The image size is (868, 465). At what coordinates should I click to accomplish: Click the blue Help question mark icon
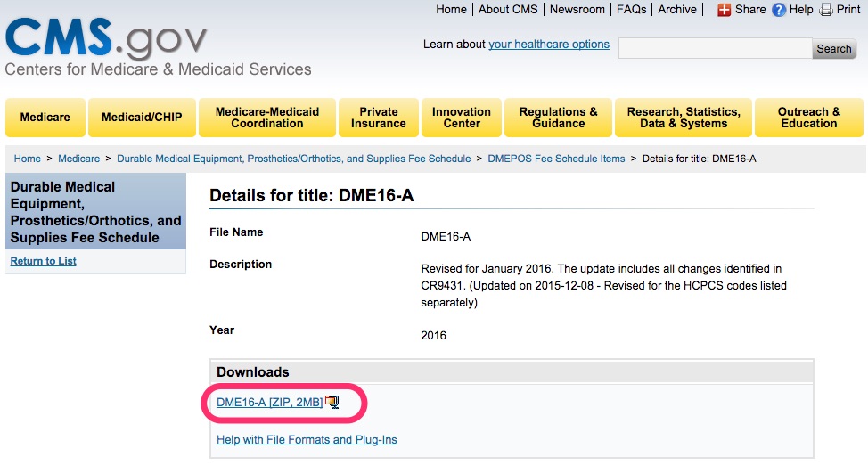pyautogui.click(x=779, y=10)
